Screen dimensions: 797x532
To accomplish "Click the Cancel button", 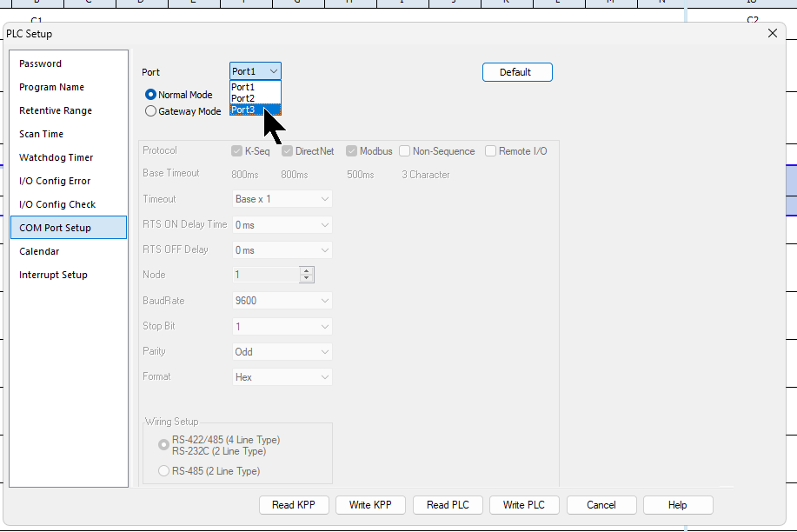I will (x=601, y=505).
